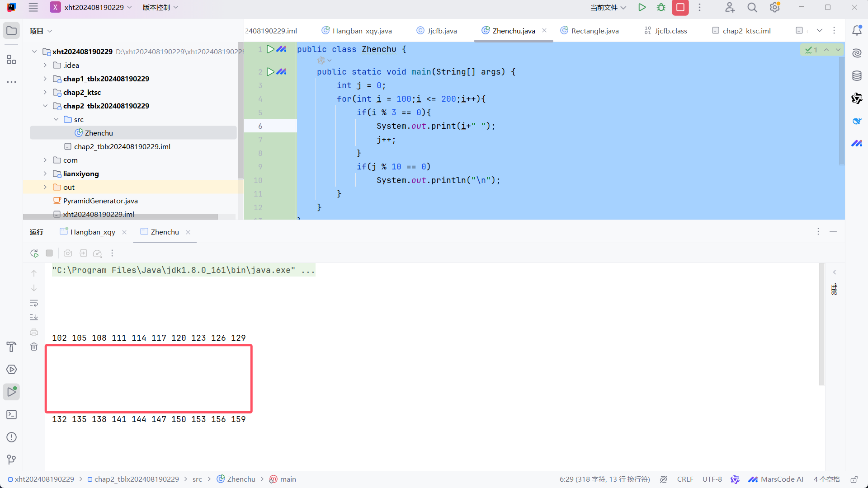
Task: Collapse chap2_tblx202408190229 module
Action: click(45, 106)
